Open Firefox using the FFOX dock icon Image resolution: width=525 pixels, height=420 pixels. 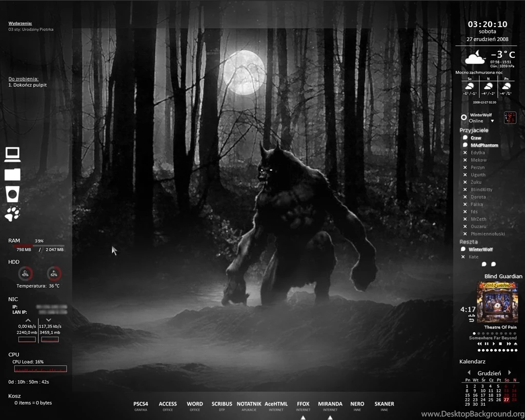click(303, 404)
